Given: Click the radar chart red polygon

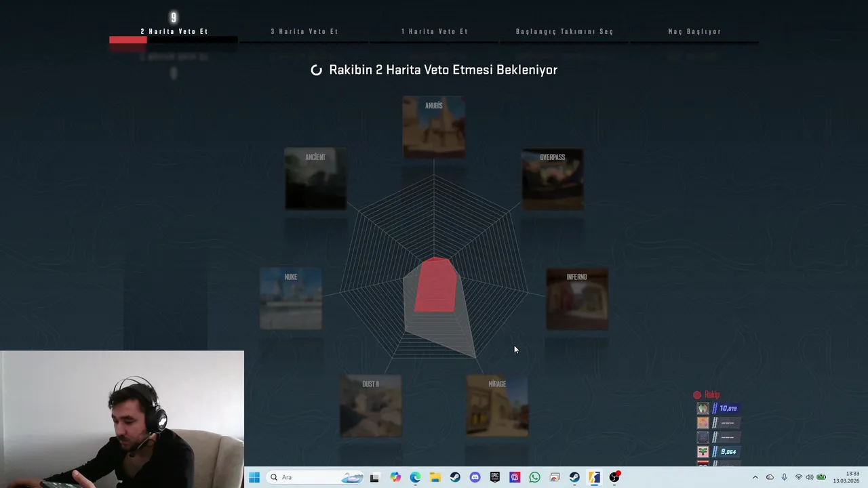Looking at the screenshot, I should coord(435,286).
